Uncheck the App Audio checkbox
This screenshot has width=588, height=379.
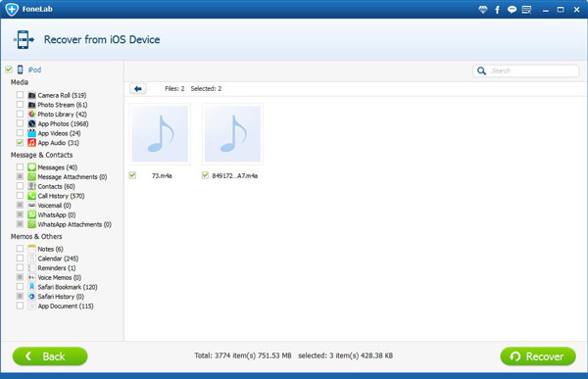point(20,142)
